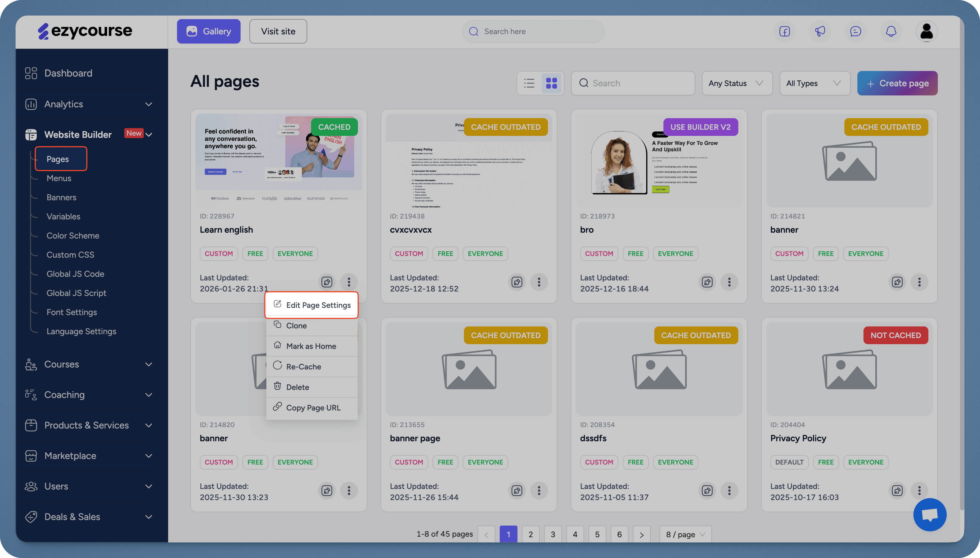The image size is (980, 558).
Task: Click the Visit site button
Action: pos(278,31)
